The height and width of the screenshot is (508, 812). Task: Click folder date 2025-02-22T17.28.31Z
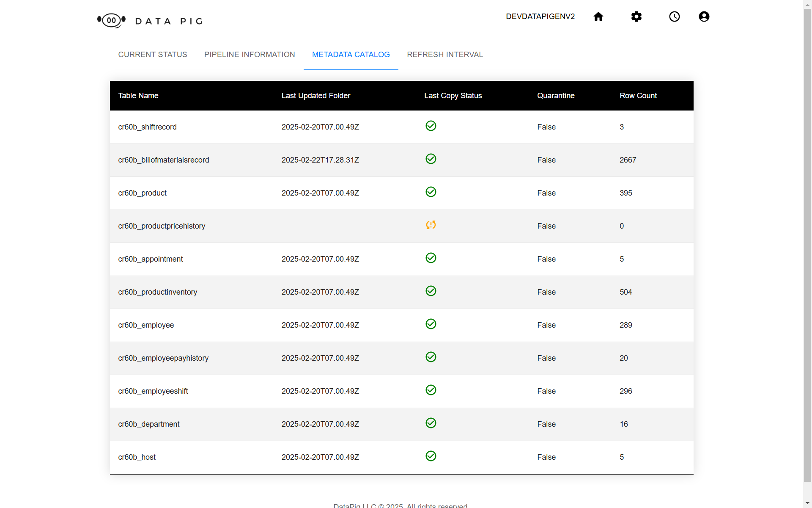point(320,160)
